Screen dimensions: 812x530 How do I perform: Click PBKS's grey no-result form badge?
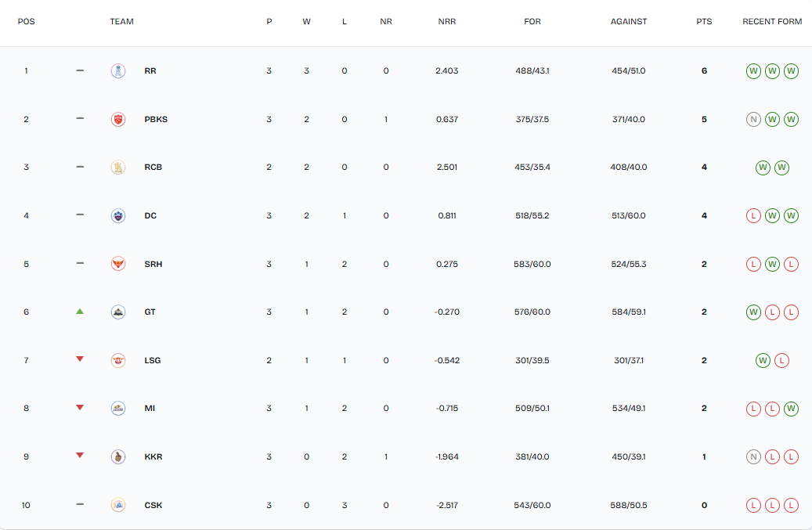click(x=753, y=120)
